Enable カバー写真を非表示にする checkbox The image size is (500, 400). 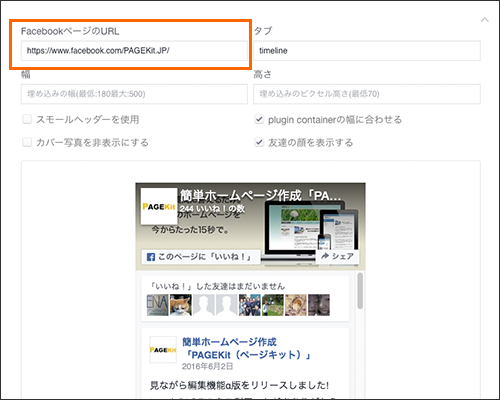pyautogui.click(x=27, y=142)
